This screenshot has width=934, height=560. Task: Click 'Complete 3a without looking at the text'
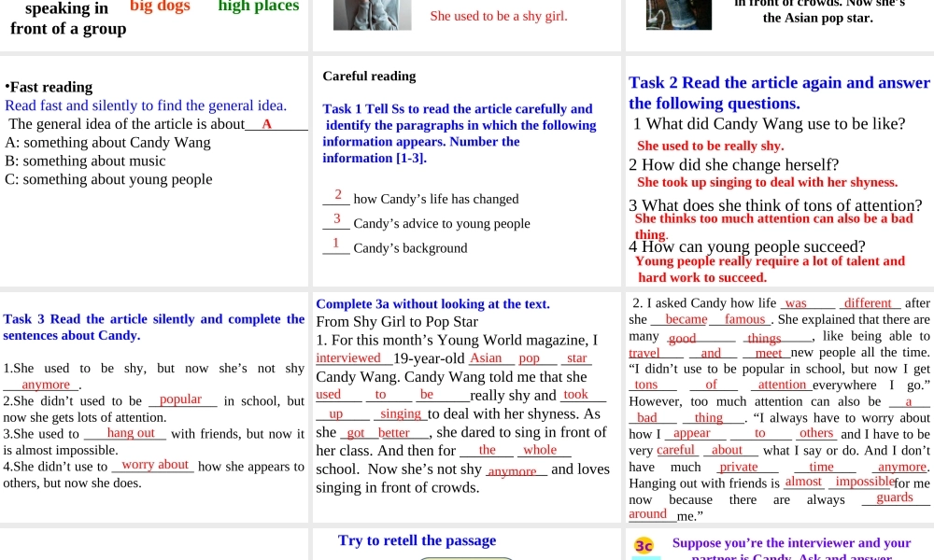coord(432,303)
